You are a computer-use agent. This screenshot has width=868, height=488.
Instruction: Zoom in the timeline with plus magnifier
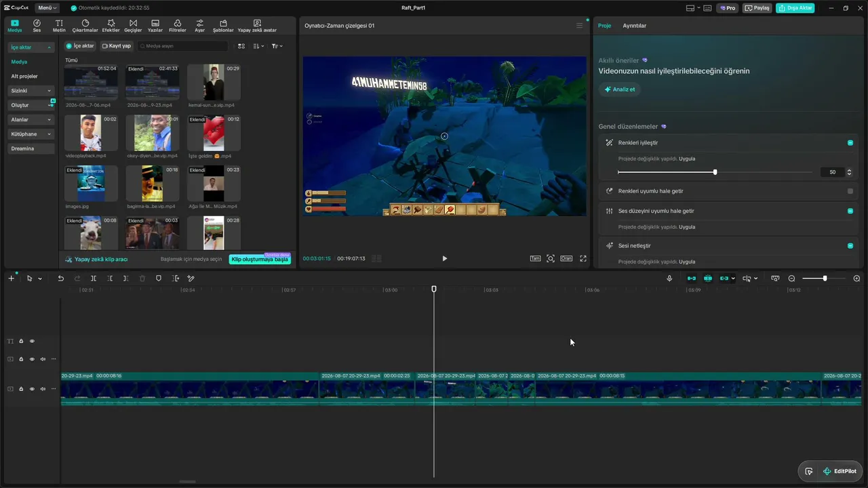856,279
